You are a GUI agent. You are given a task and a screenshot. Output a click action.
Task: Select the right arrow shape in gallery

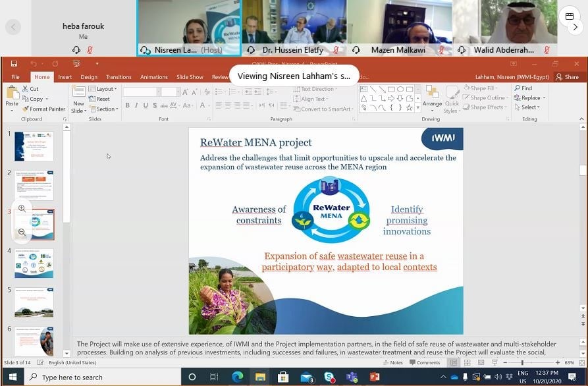click(391, 99)
